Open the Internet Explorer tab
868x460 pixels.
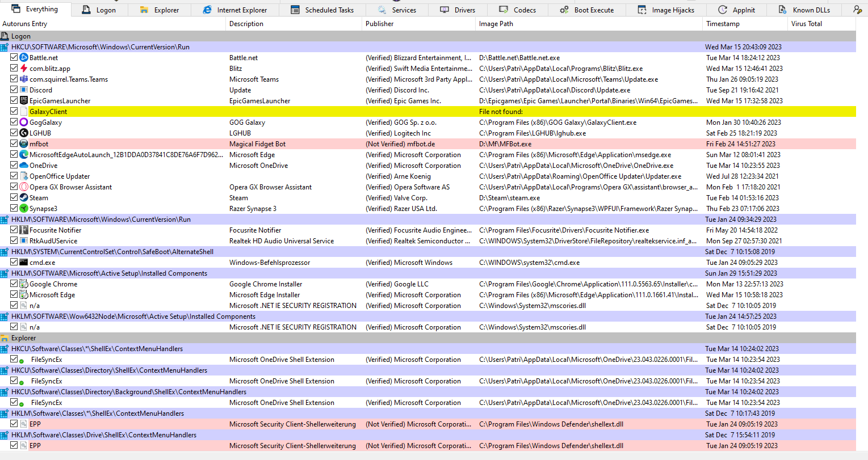tap(235, 10)
